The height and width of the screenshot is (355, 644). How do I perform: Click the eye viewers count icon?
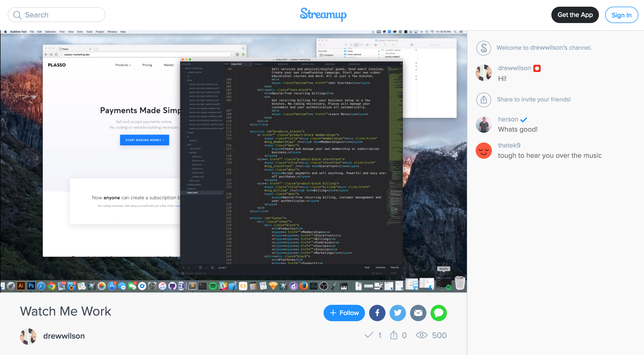(421, 335)
